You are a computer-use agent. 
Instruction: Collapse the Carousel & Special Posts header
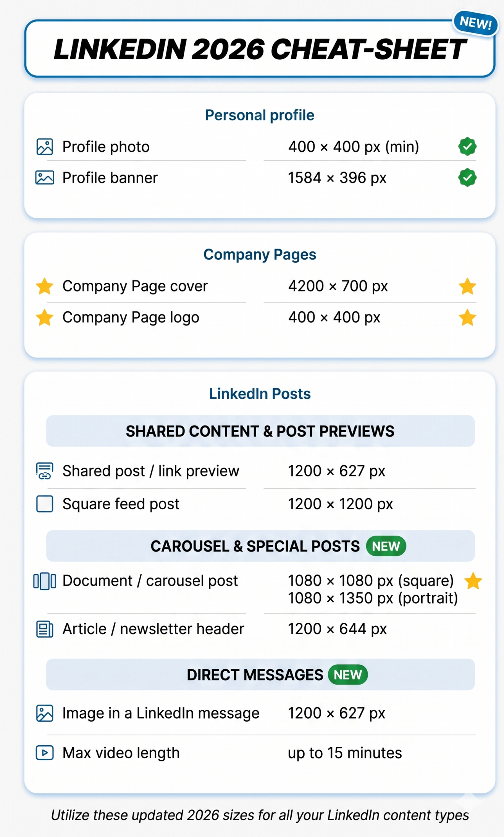(x=260, y=546)
